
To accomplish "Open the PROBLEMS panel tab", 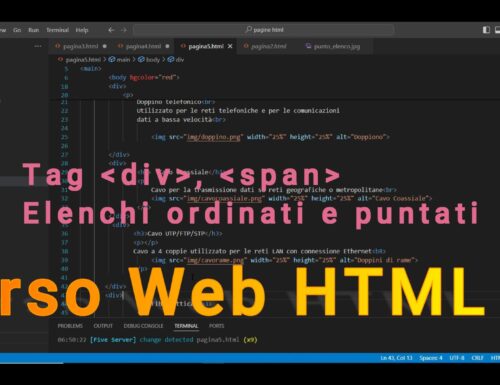I will 70,326.
